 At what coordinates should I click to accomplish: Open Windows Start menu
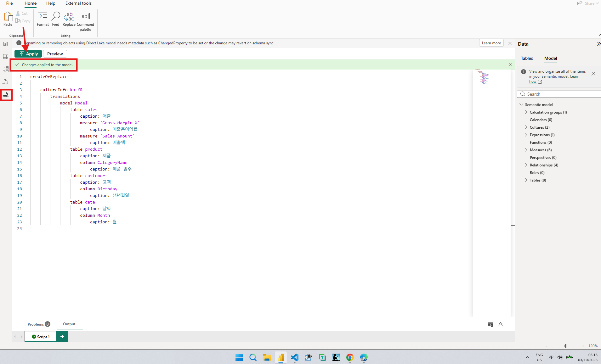click(x=239, y=357)
